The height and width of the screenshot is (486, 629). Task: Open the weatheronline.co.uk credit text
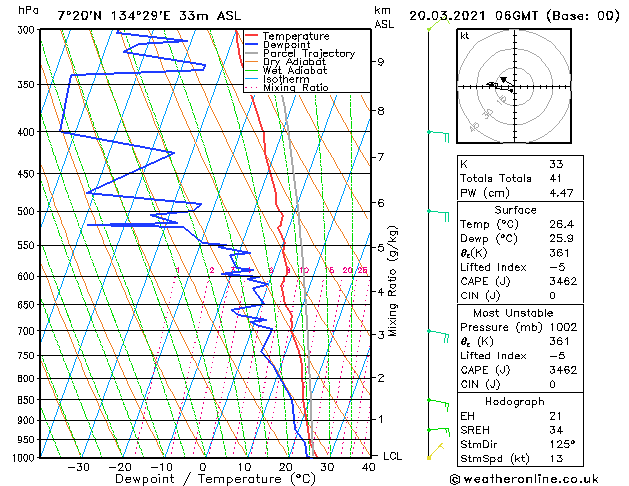click(524, 479)
